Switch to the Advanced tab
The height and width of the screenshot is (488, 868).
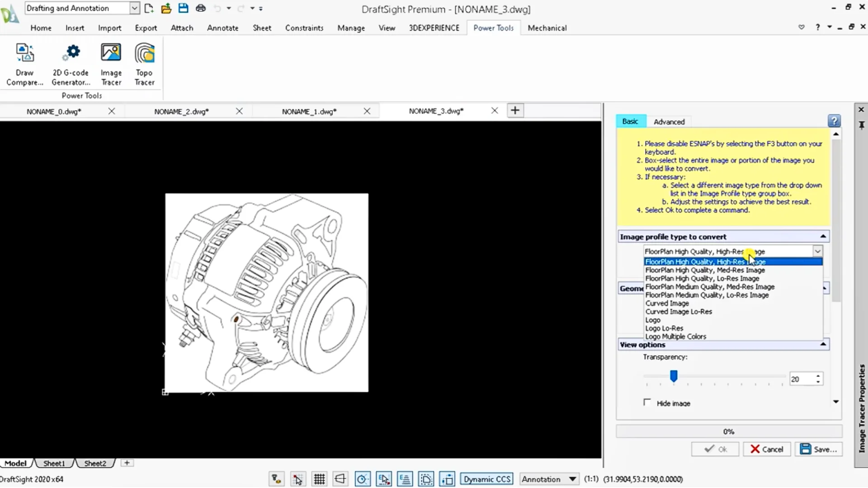[669, 122]
